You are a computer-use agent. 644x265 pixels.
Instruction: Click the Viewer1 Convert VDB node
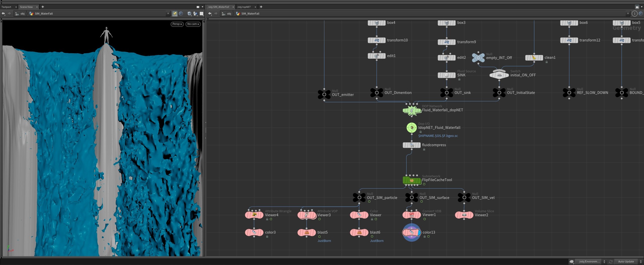(x=412, y=215)
